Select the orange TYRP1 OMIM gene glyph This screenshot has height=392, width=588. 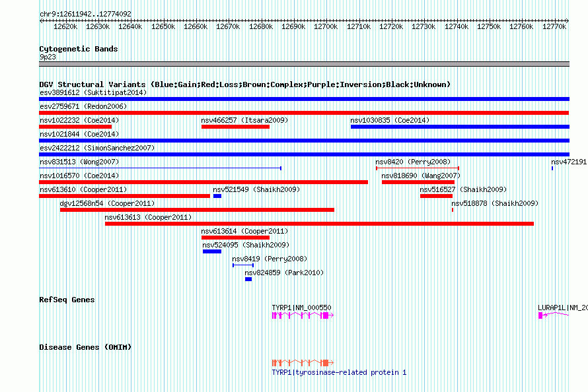click(303, 363)
